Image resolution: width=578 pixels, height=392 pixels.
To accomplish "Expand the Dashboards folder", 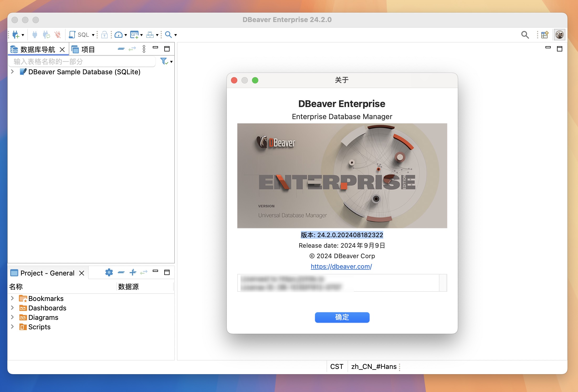I will (12, 308).
